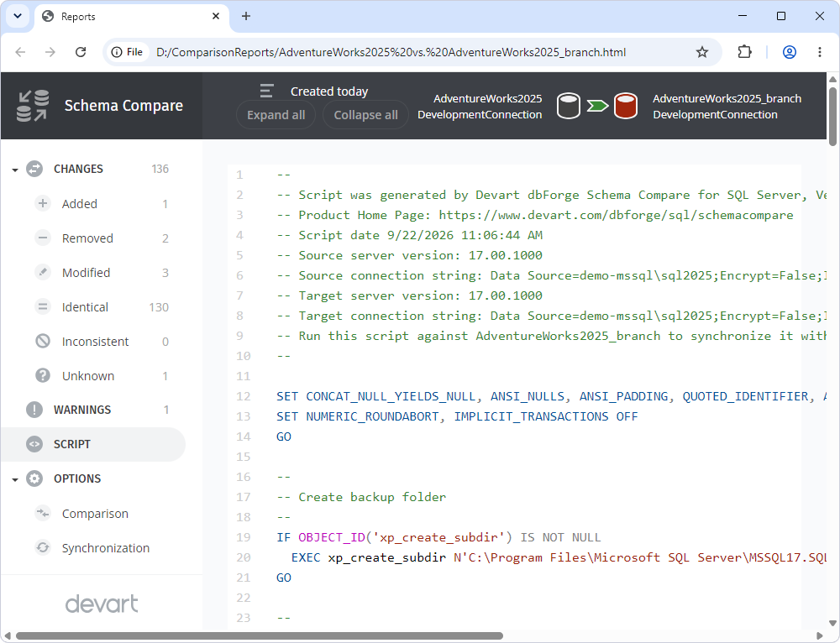
Task: Click script line 'Create backup folder'
Action: 361,497
